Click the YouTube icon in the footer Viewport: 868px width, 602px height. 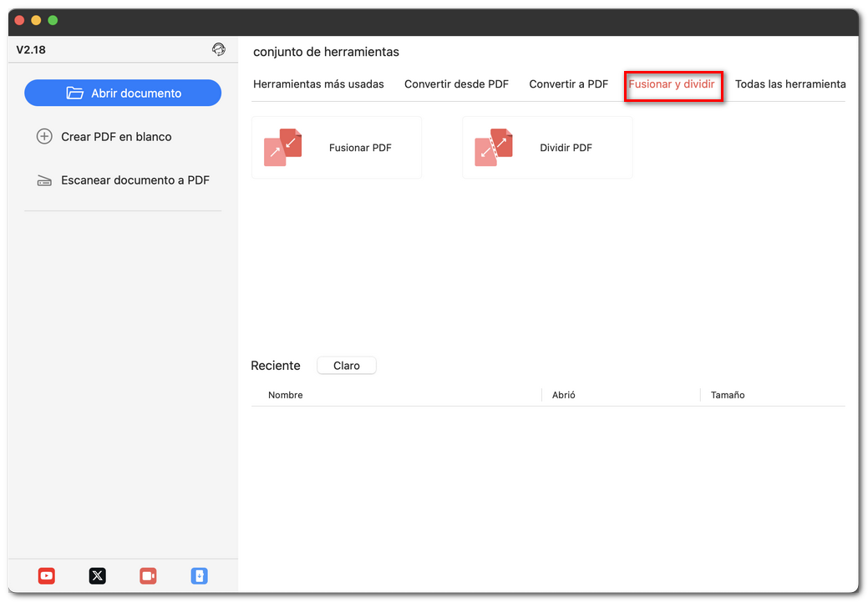[46, 576]
